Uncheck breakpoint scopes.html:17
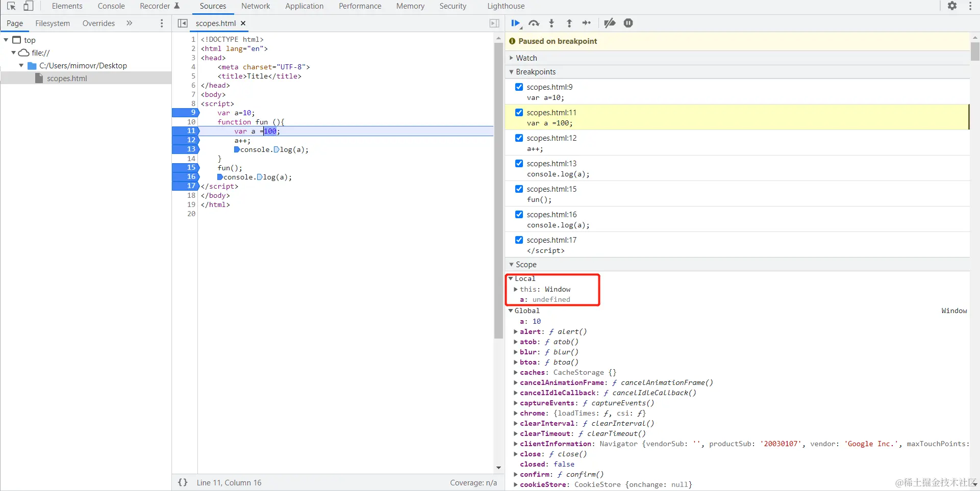Viewport: 980px width, 491px height. [519, 240]
